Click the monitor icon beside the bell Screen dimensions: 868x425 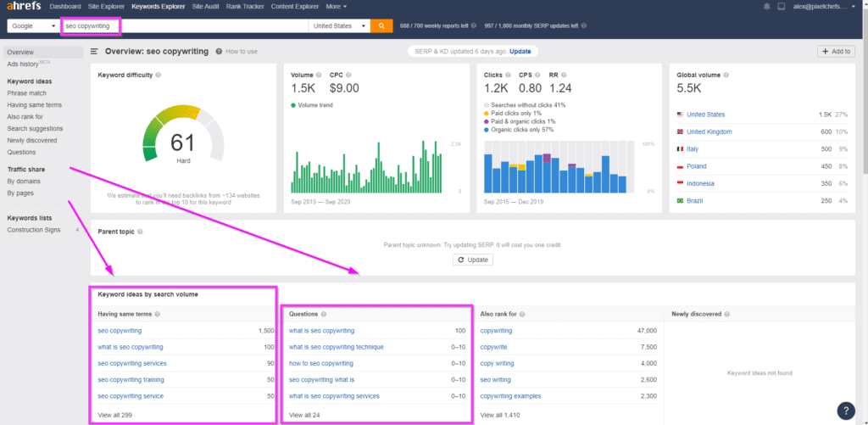click(x=781, y=7)
